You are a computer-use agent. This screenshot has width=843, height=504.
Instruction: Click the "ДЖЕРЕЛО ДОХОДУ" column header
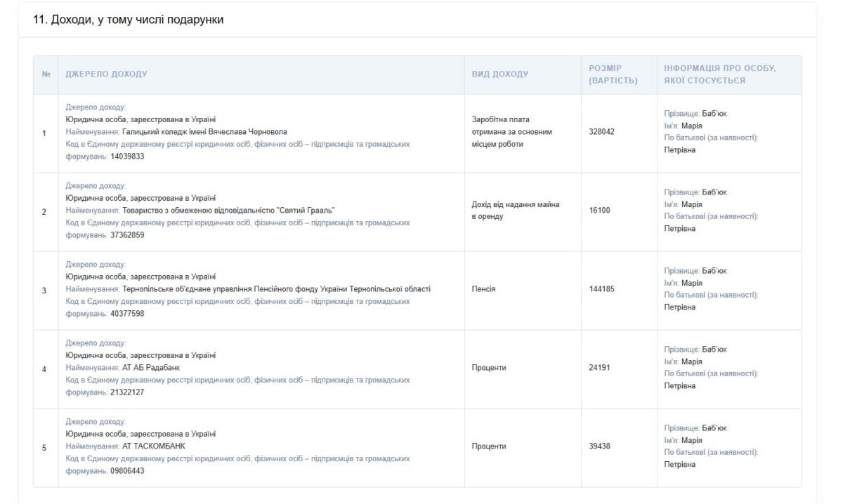pos(106,74)
